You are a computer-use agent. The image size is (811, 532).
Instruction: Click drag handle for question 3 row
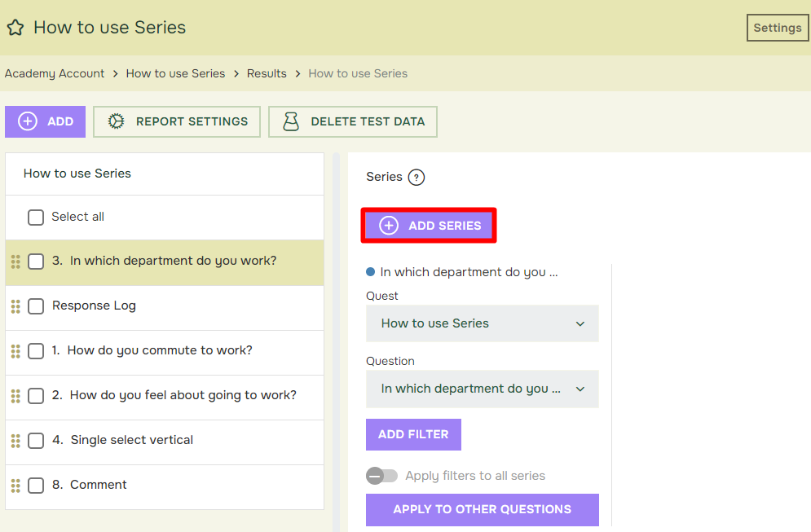point(15,262)
